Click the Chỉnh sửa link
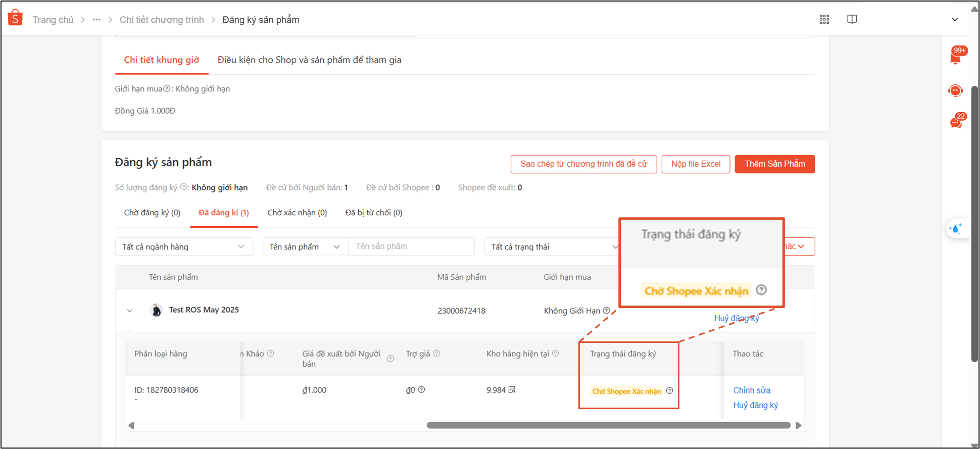 [752, 390]
